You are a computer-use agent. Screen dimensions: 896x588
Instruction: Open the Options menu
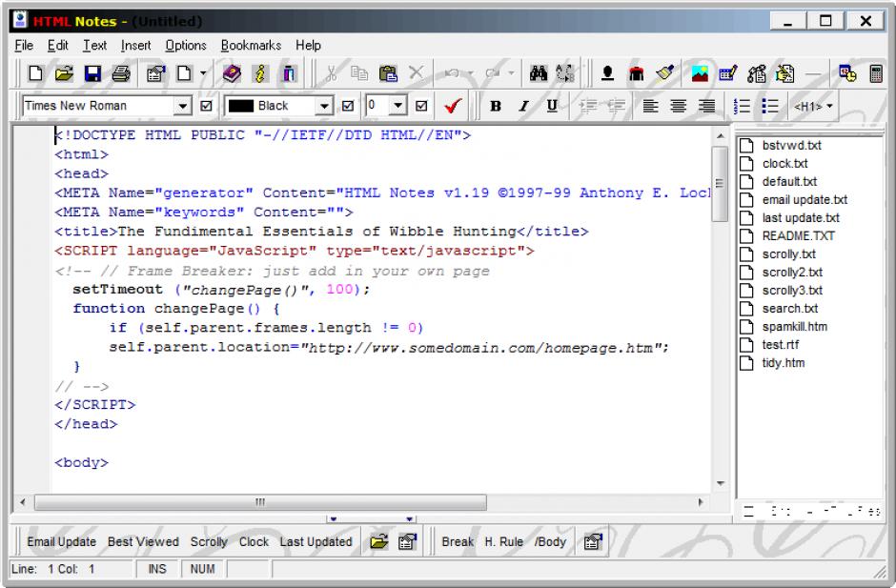[x=186, y=45]
